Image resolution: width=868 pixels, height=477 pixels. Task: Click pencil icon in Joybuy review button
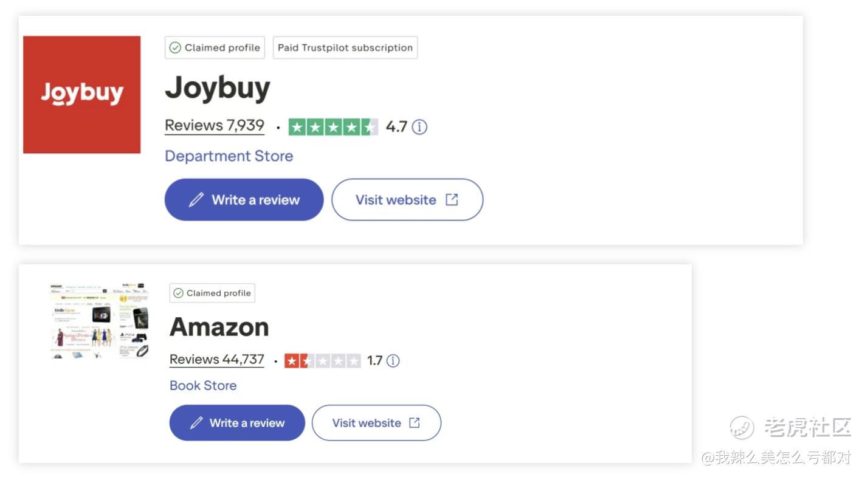click(x=196, y=200)
